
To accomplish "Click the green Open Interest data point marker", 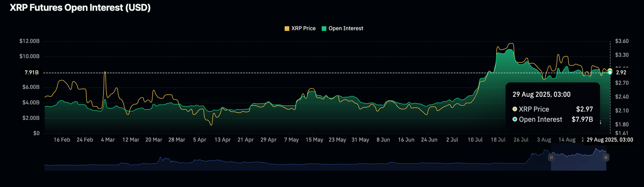I will pos(610,73).
